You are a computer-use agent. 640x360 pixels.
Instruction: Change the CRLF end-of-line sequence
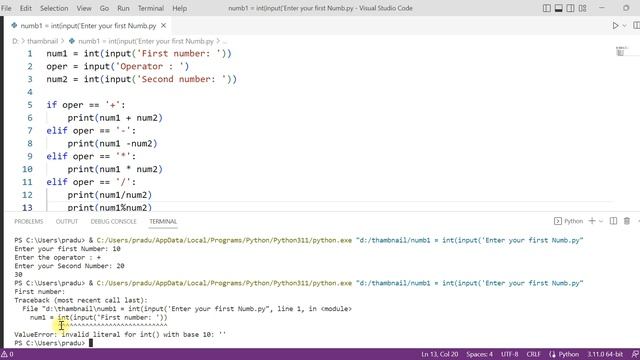(x=533, y=354)
